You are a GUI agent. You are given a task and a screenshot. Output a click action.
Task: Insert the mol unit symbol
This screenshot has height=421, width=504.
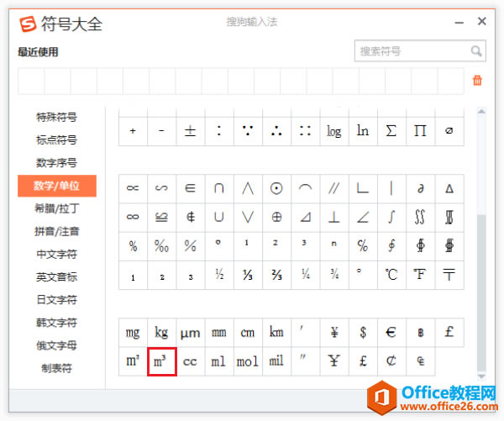[x=248, y=361]
